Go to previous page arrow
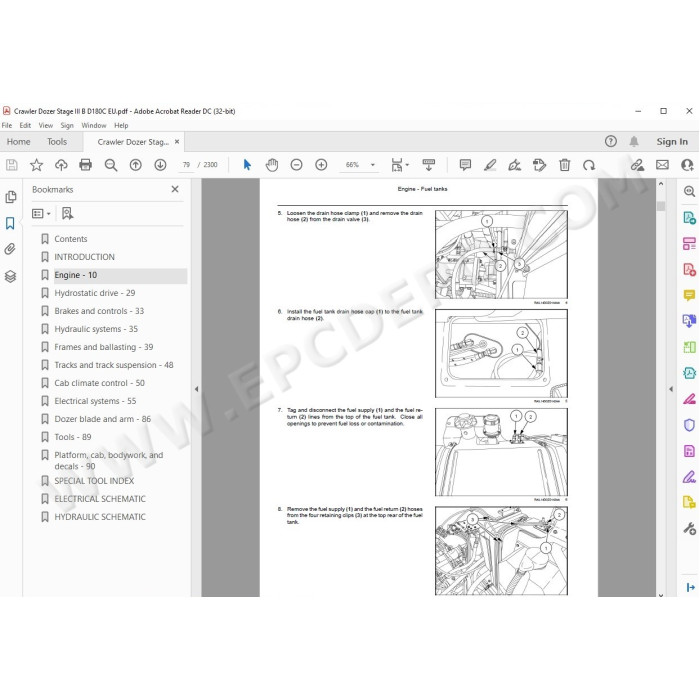700x700 pixels. pyautogui.click(x=136, y=165)
